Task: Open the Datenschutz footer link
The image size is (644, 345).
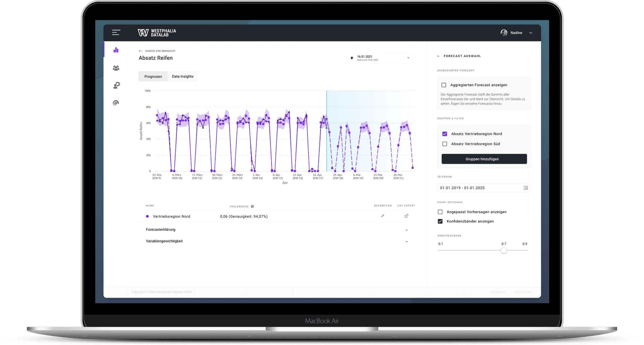Action: 523,292
